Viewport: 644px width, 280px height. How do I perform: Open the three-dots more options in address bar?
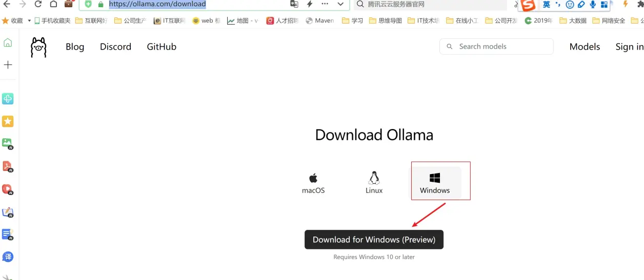[325, 4]
